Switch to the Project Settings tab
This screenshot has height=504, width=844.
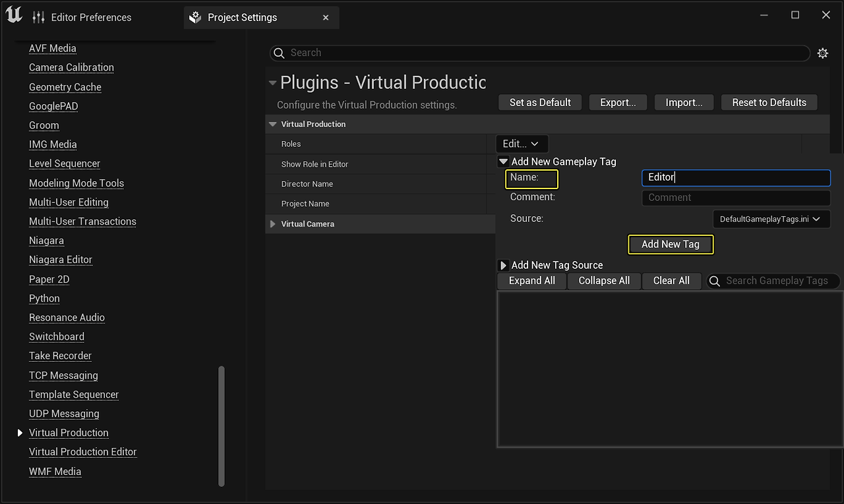click(x=262, y=17)
